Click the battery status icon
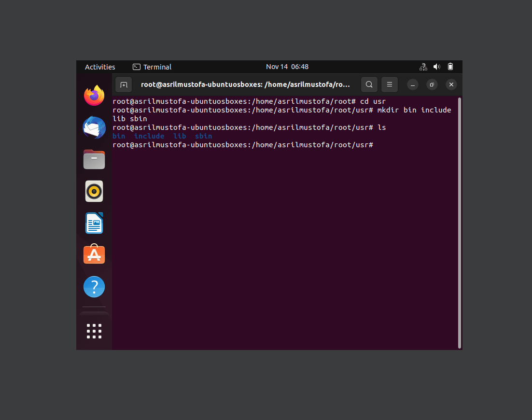Image resolution: width=532 pixels, height=420 pixels. pyautogui.click(x=450, y=67)
